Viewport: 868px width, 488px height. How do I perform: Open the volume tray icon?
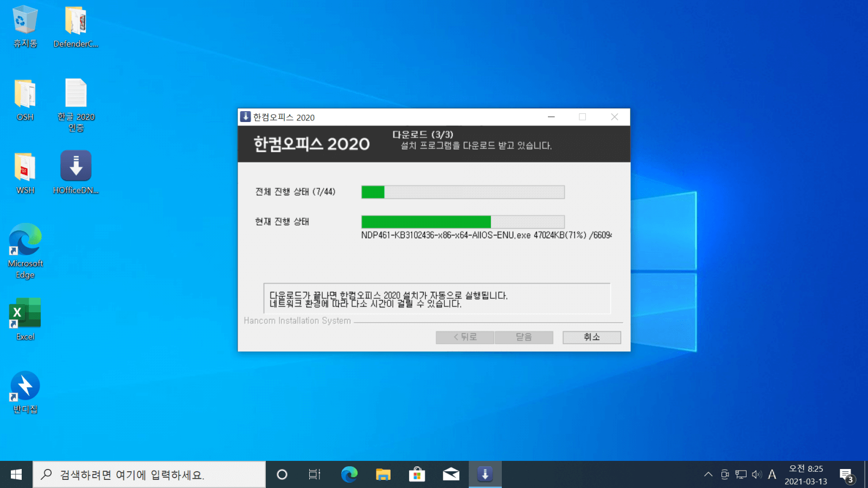pos(757,474)
